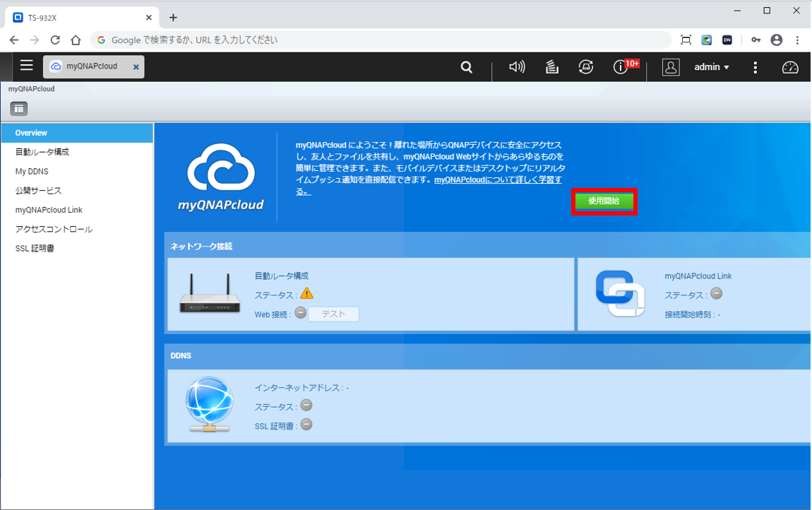Click the user profile avatar icon

(x=670, y=67)
